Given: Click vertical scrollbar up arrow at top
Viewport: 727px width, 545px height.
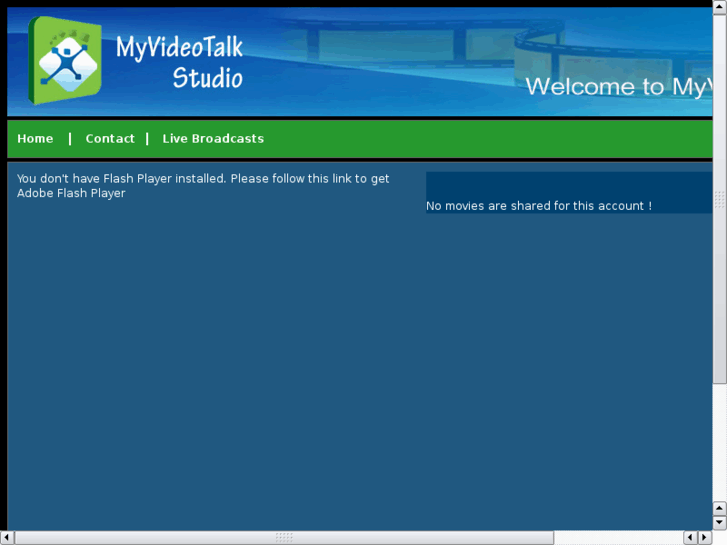Looking at the screenshot, I should (720, 7).
